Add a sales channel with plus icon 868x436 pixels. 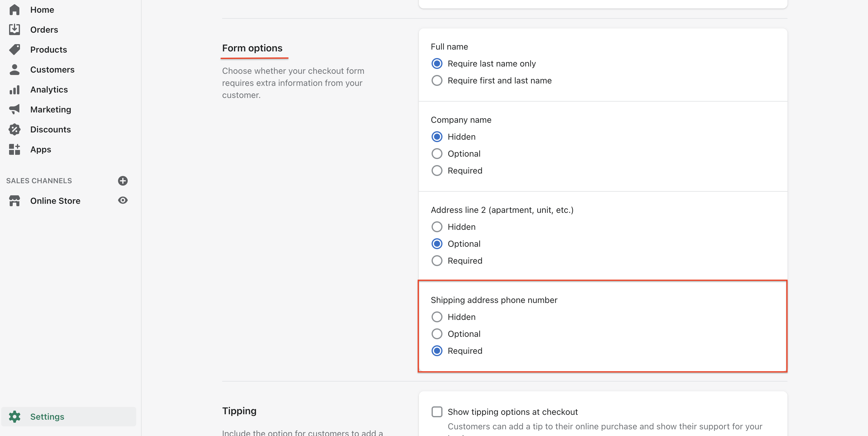tap(123, 181)
